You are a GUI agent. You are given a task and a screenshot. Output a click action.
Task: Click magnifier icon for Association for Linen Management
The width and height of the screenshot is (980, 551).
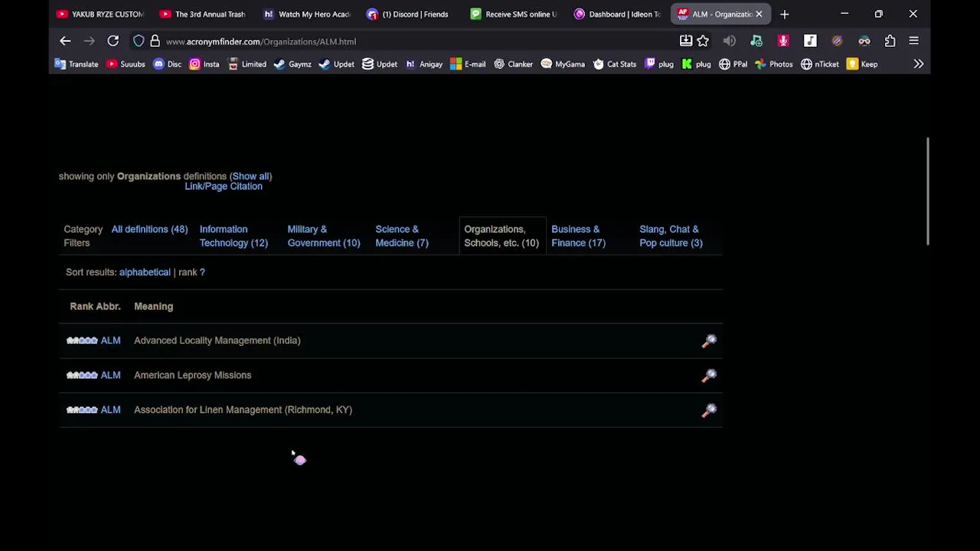pos(709,411)
